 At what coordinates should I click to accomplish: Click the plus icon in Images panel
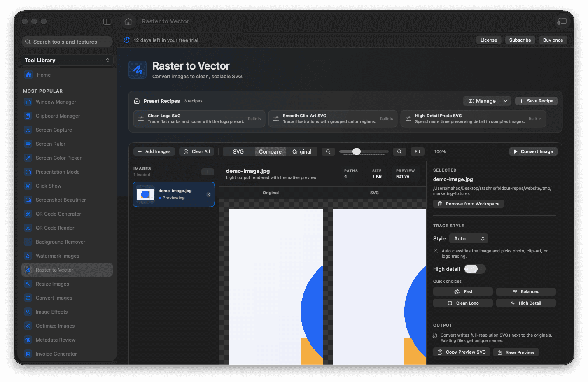(208, 172)
